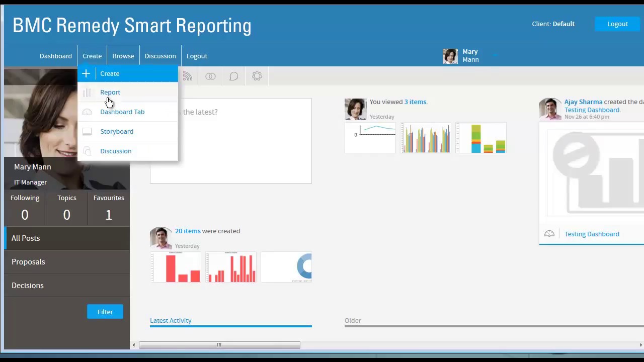Open the blue donut chart thumbnail
644x362 pixels.
point(286,267)
